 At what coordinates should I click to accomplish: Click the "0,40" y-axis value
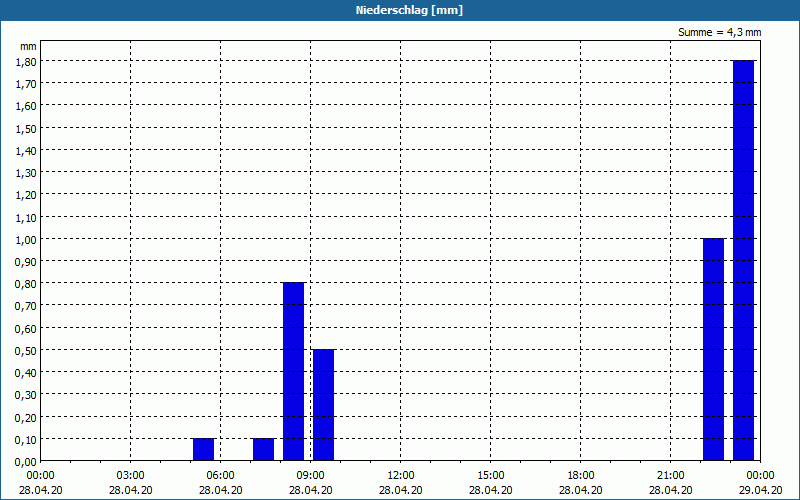pos(26,372)
